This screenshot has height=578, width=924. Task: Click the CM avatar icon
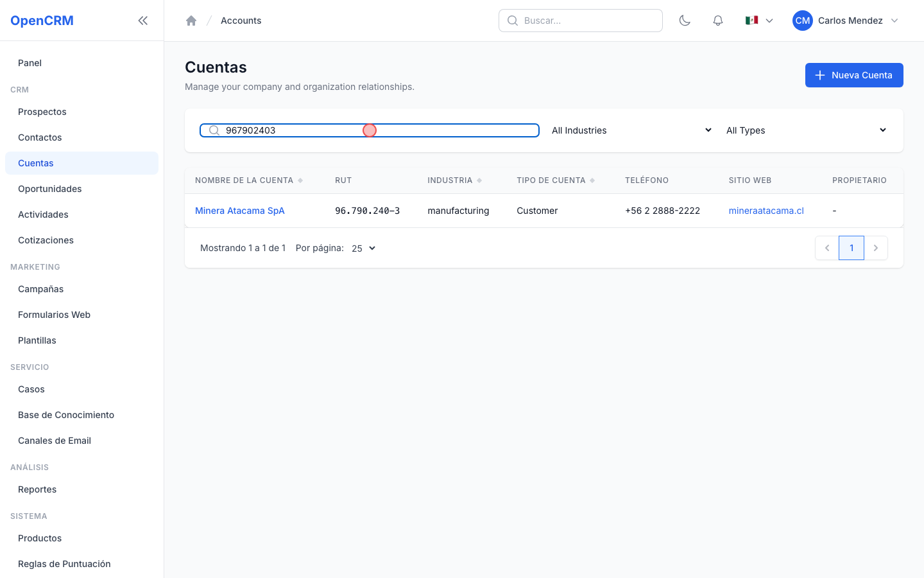(x=803, y=21)
